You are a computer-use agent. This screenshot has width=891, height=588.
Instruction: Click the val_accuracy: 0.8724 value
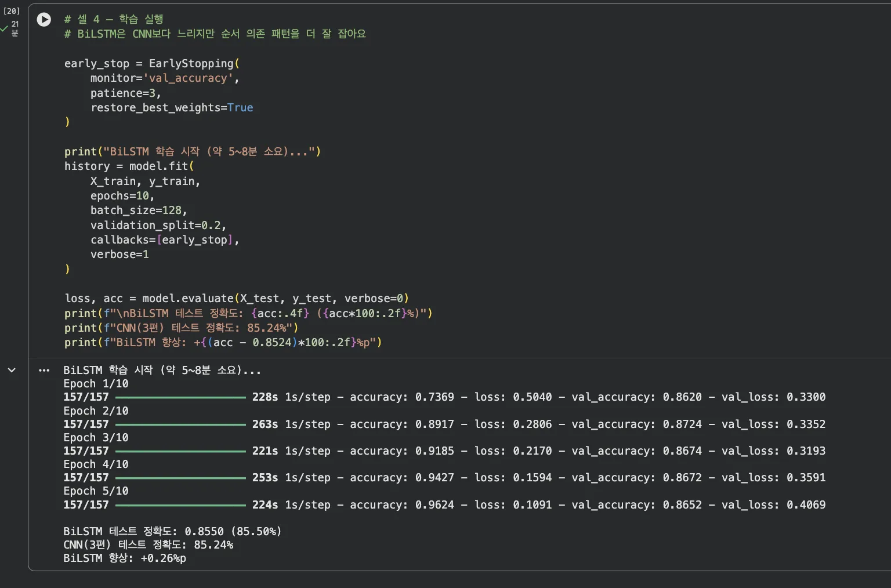point(636,424)
